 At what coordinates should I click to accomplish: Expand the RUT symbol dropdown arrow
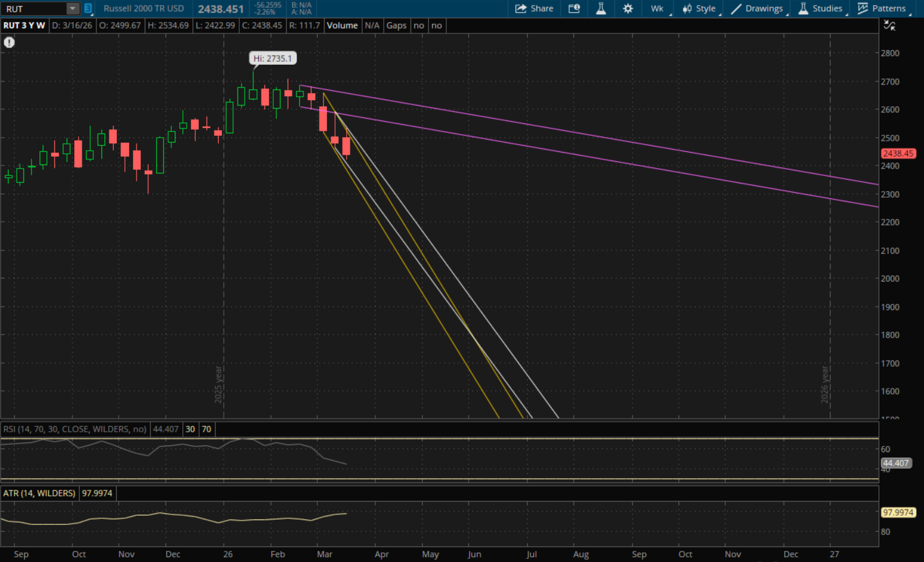click(73, 9)
